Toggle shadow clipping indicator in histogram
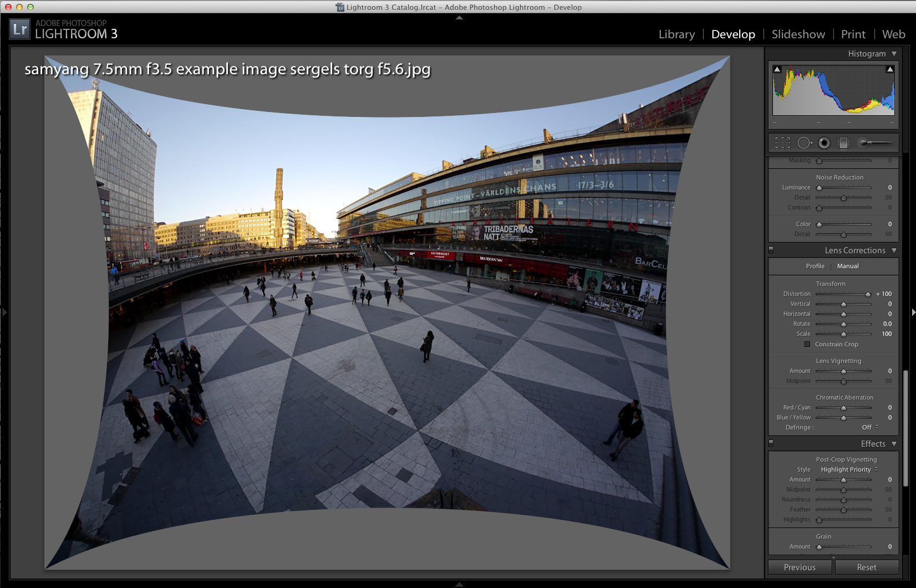Viewport: 916px width, 588px height. (777, 69)
